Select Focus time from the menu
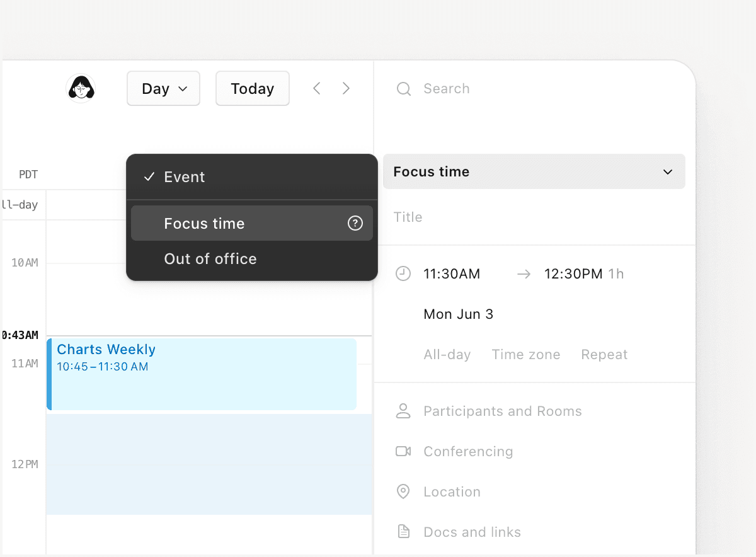Screen dimensions: 756x557 (204, 223)
